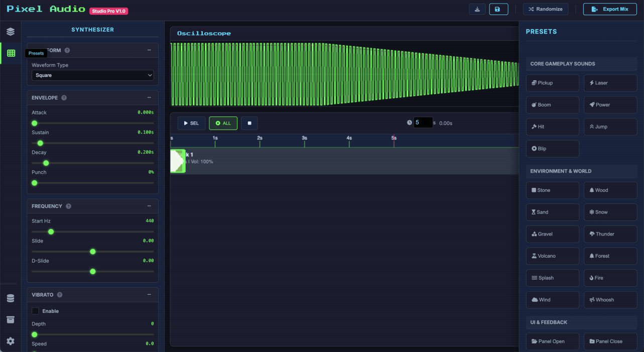Load the Blip preset

click(552, 149)
